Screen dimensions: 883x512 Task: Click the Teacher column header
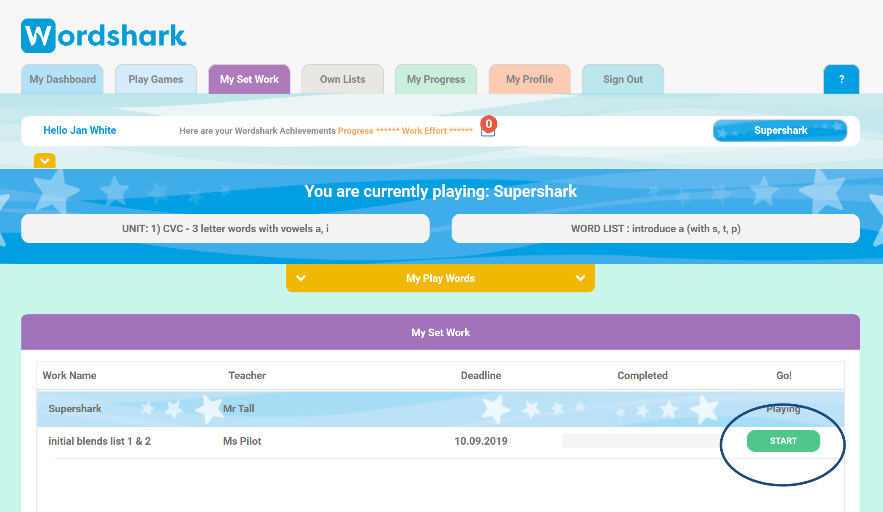pos(247,376)
